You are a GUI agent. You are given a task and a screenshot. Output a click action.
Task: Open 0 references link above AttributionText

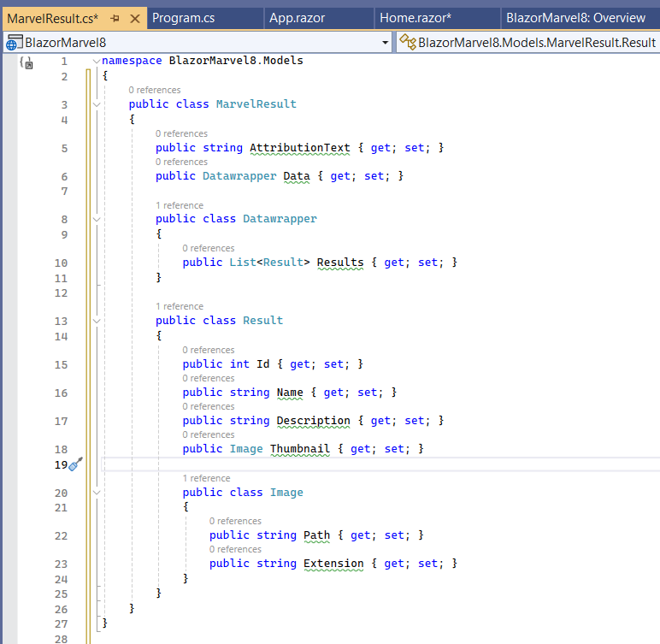pos(181,133)
